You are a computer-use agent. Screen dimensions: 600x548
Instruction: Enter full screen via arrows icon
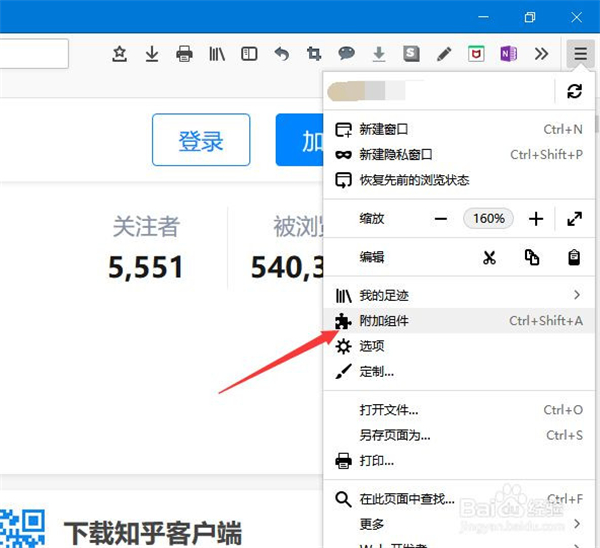point(574,219)
